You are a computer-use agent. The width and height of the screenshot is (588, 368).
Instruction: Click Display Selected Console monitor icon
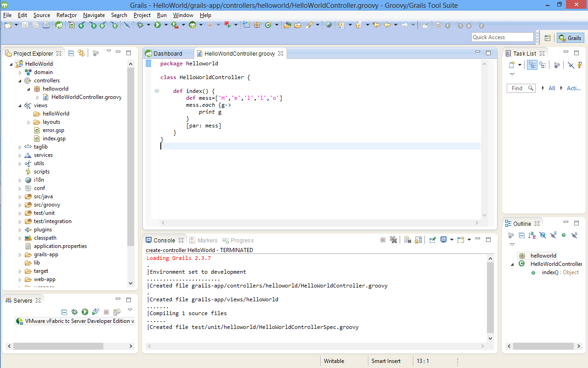[x=444, y=240]
